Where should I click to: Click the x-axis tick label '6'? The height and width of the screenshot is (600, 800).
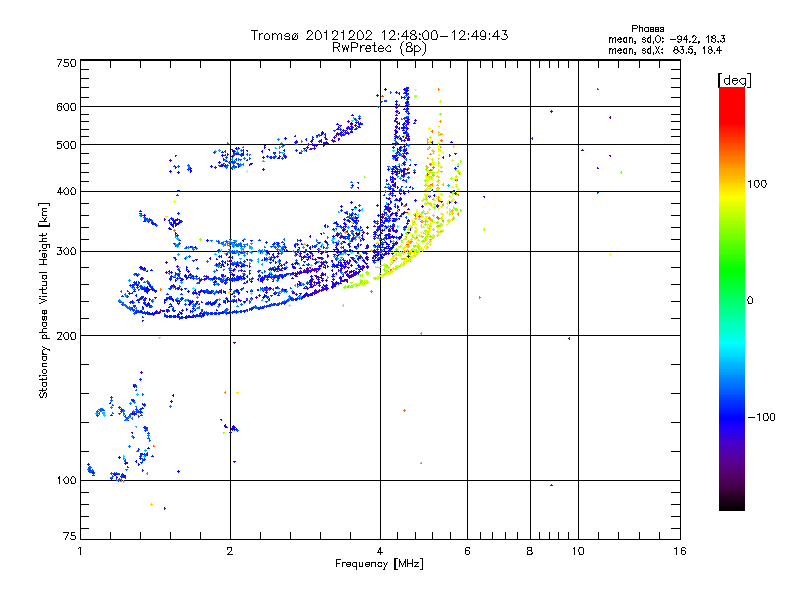[467, 551]
